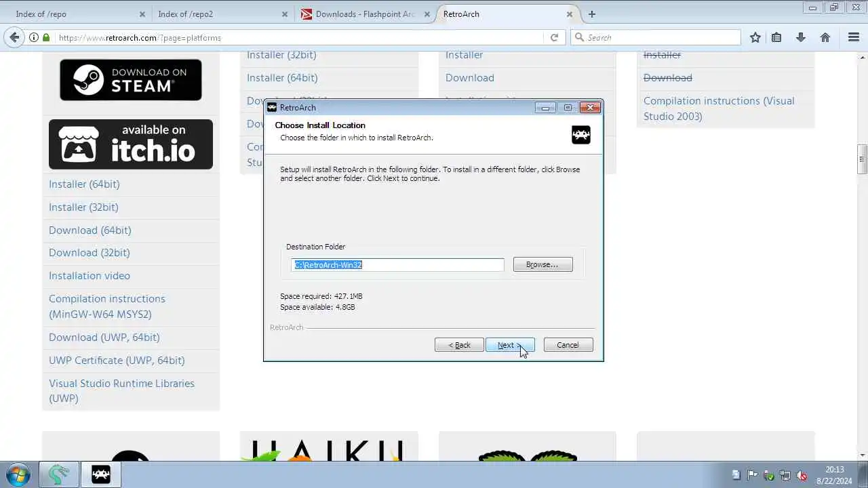Click RetroArch icon in installer title bar
Screen dimensions: 868x488
click(272, 107)
